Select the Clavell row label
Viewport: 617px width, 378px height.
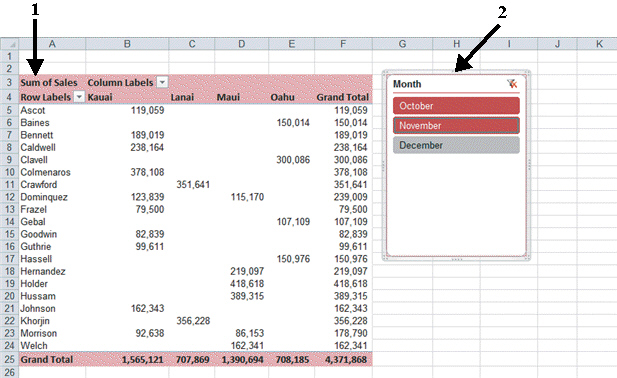pyautogui.click(x=34, y=160)
